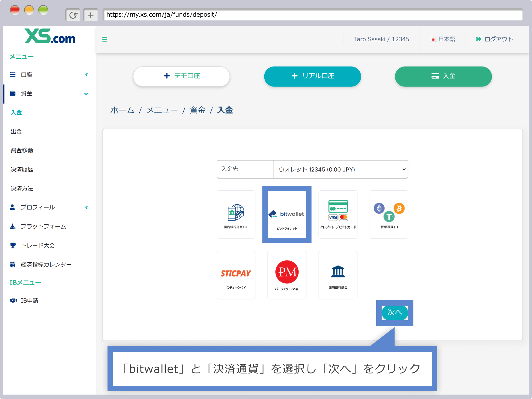This screenshot has width=532, height=399.
Task: Select the 国内銀行送金 payment method
Action: [236, 214]
